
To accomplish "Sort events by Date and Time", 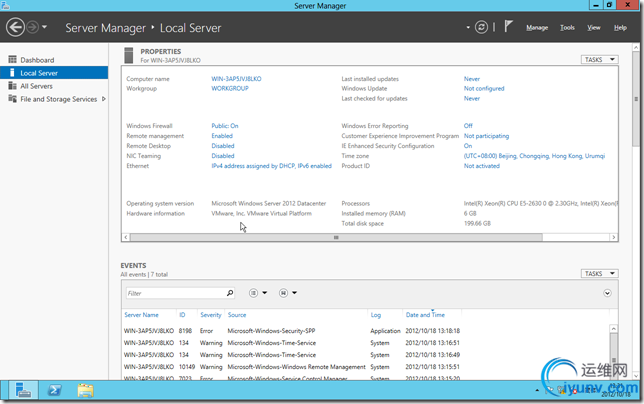I will click(x=425, y=315).
